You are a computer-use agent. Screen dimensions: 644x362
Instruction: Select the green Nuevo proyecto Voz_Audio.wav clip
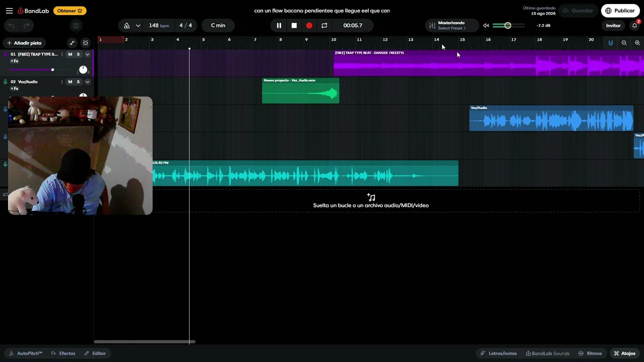300,90
